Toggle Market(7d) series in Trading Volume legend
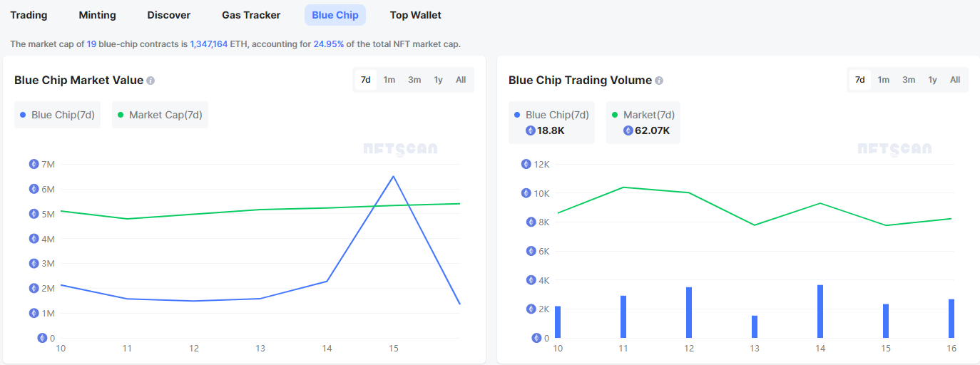 pyautogui.click(x=643, y=115)
